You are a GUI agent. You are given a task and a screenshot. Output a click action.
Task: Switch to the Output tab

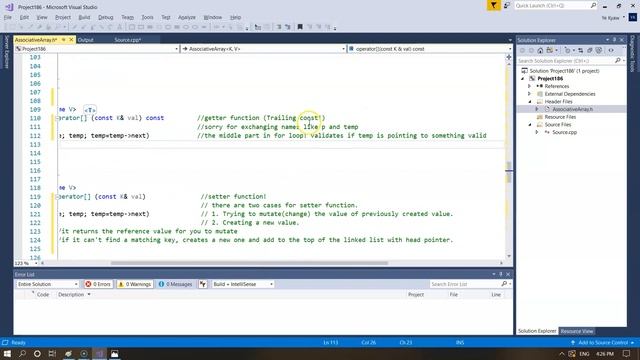[86, 40]
